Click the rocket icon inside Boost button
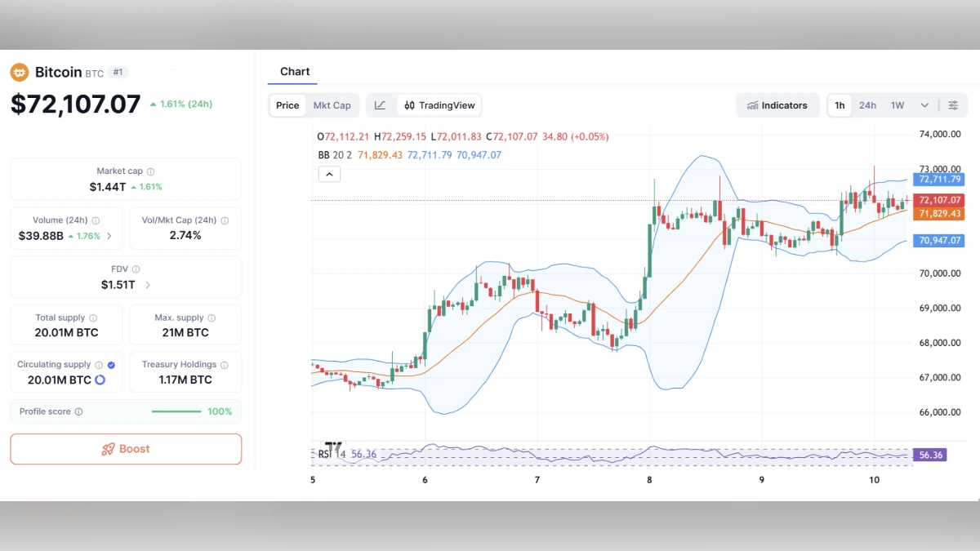 coord(108,449)
